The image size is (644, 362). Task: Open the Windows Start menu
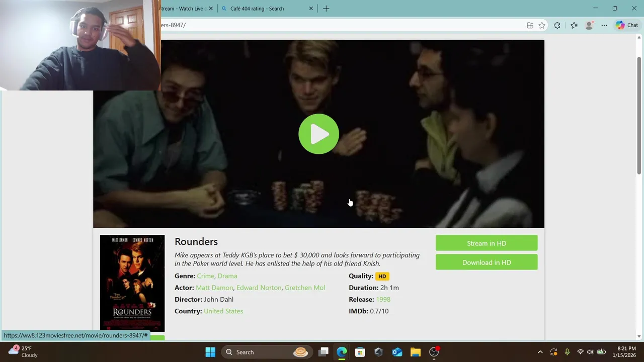(210, 352)
